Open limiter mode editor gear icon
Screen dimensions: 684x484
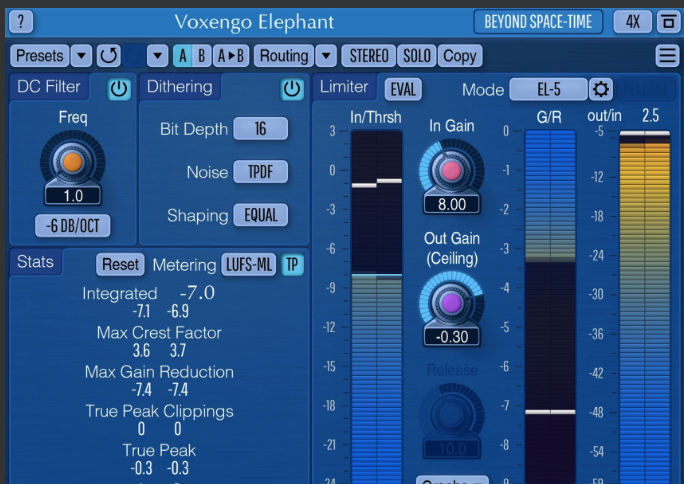[x=601, y=89]
